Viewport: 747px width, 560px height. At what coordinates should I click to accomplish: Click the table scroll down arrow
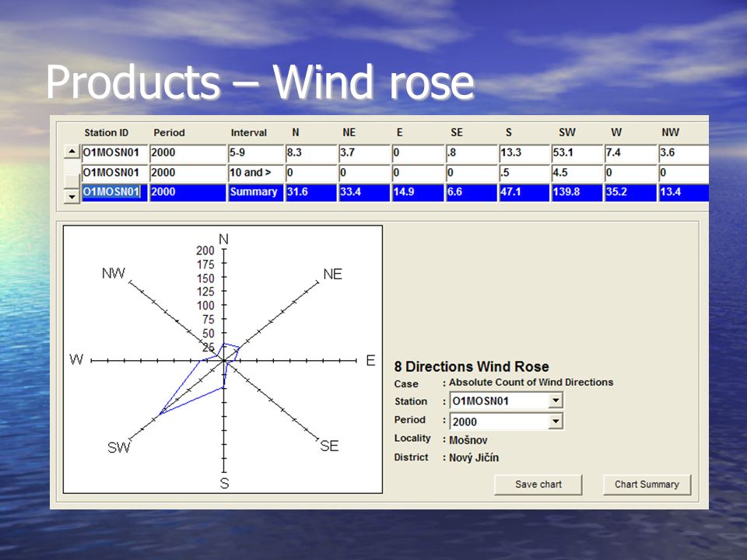click(72, 196)
